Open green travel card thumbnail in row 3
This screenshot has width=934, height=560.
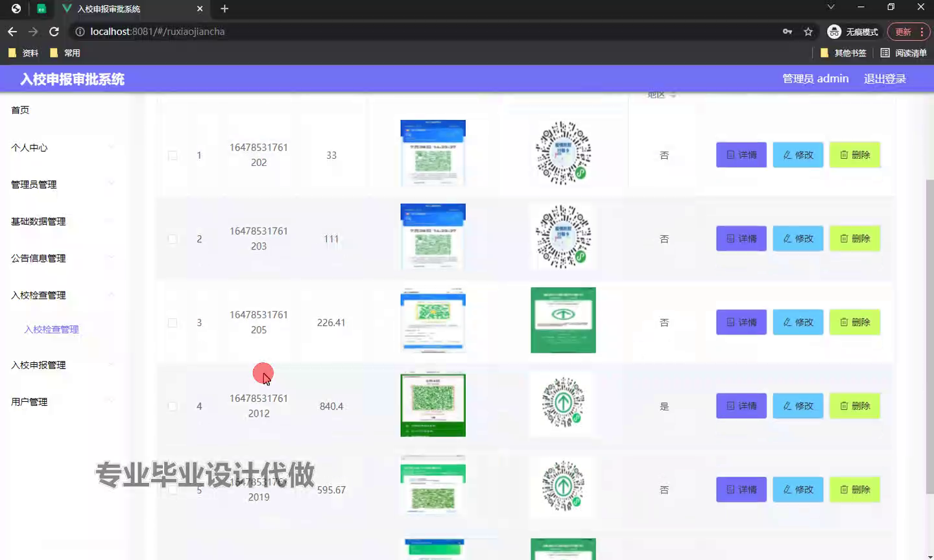(563, 320)
